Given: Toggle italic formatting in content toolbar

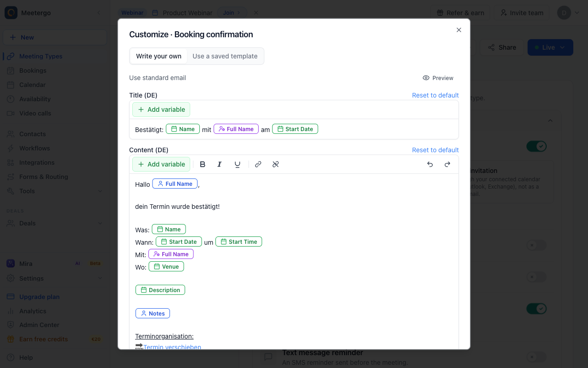Looking at the screenshot, I should (220, 164).
